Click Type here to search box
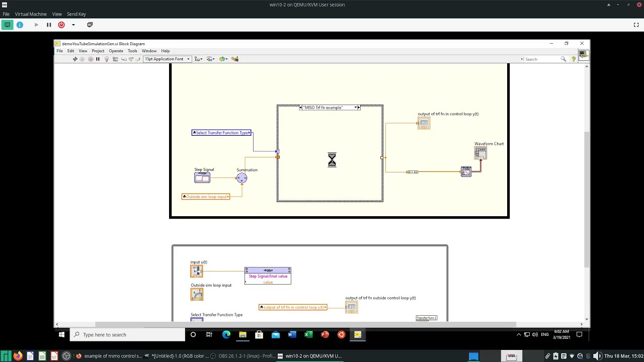Image resolution: width=644 pixels, height=362 pixels. pyautogui.click(x=128, y=334)
